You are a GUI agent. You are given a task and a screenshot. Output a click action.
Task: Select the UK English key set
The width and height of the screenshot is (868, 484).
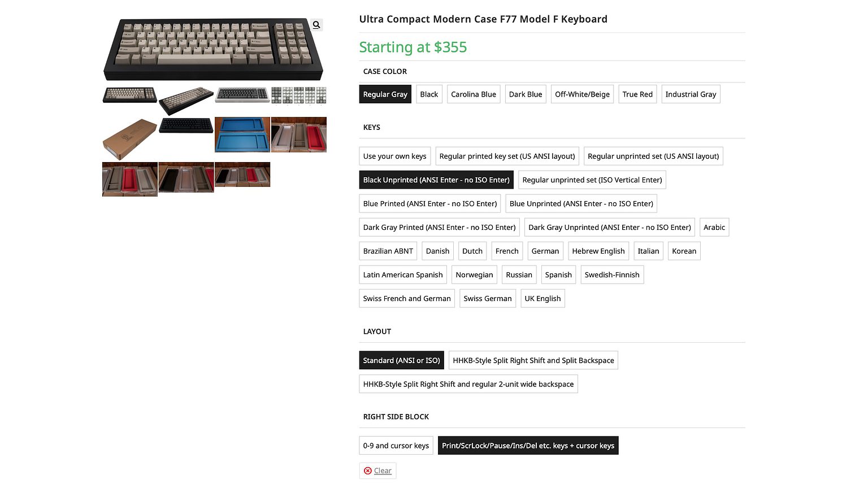tap(542, 298)
